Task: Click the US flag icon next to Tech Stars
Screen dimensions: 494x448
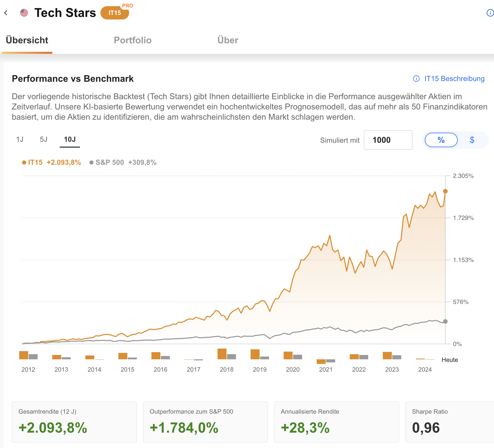Action: point(24,13)
